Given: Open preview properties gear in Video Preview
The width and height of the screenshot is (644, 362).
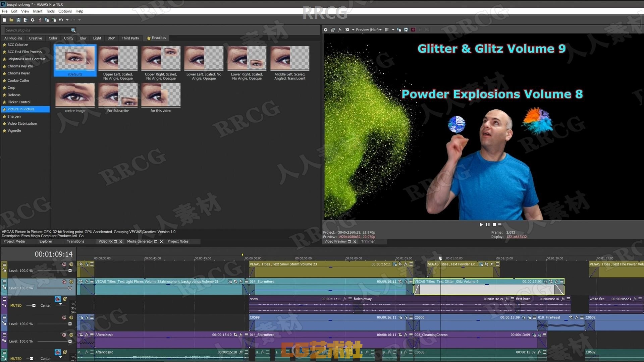Looking at the screenshot, I should click(x=325, y=29).
